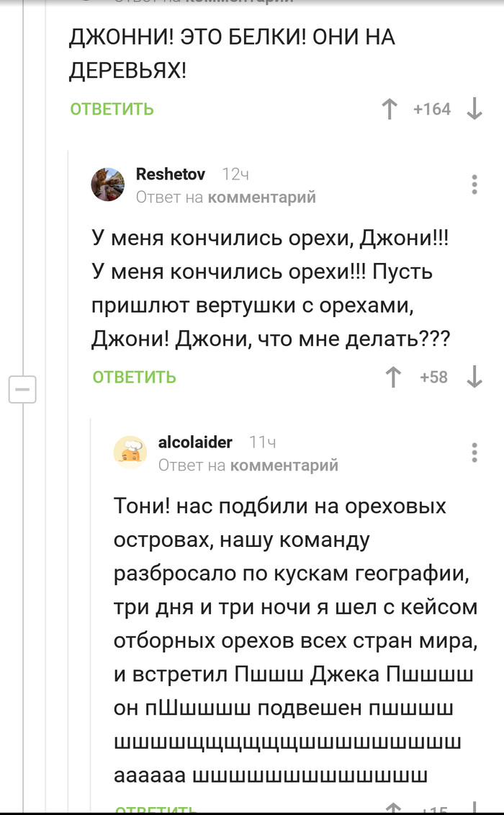Upvote the comment about белки on trees

[x=389, y=109]
